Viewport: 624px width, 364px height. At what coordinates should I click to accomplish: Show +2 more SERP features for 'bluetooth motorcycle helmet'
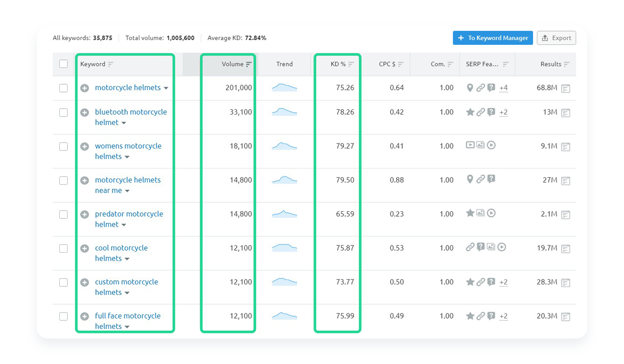(x=503, y=112)
